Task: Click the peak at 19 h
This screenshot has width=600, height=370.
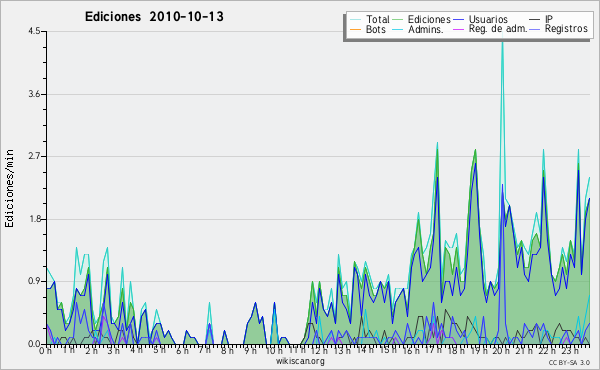Action: click(475, 150)
